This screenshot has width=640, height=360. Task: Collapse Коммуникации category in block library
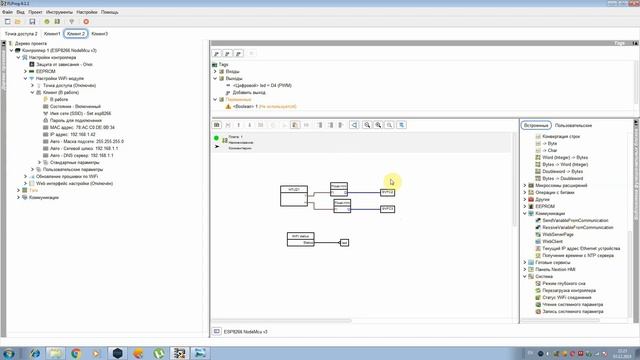click(x=525, y=213)
